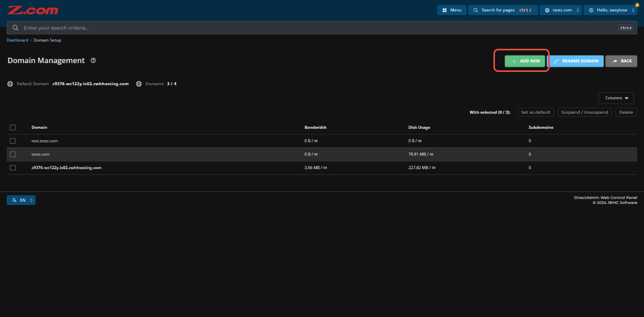Image resolution: width=644 pixels, height=317 pixels.
Task: Sort by the Bandwidth column header
Action: tap(315, 128)
